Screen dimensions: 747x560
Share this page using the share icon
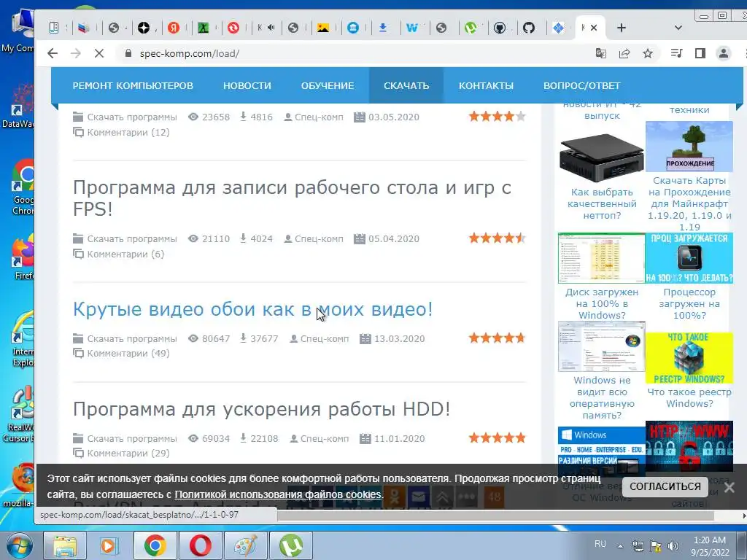[624, 53]
